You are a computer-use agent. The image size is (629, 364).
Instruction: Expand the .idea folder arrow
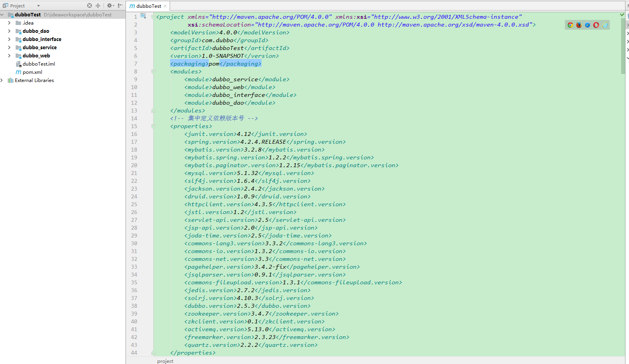tap(9, 23)
